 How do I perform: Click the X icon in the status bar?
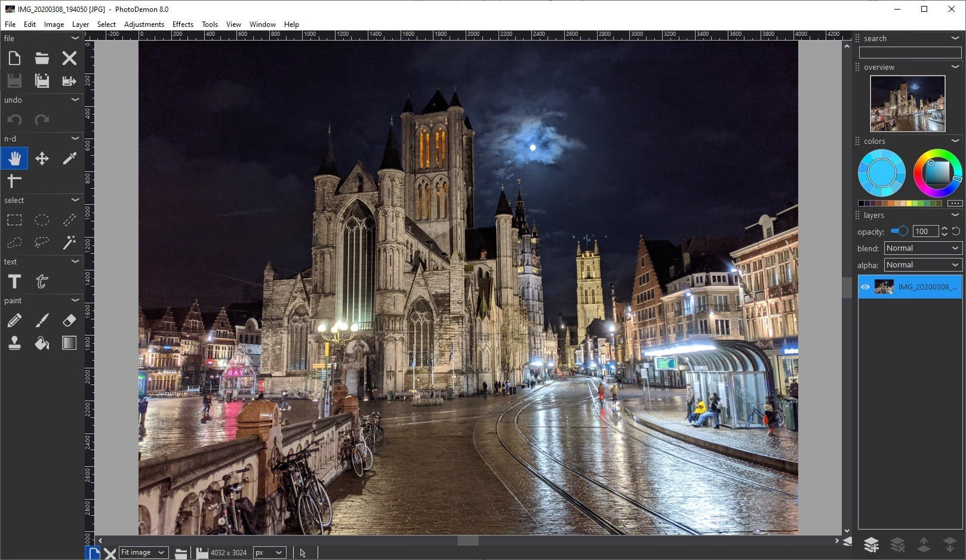coord(110,553)
